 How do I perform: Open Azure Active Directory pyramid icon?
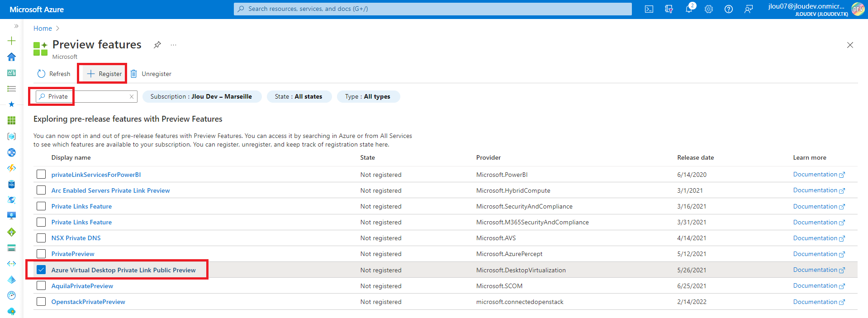12,280
